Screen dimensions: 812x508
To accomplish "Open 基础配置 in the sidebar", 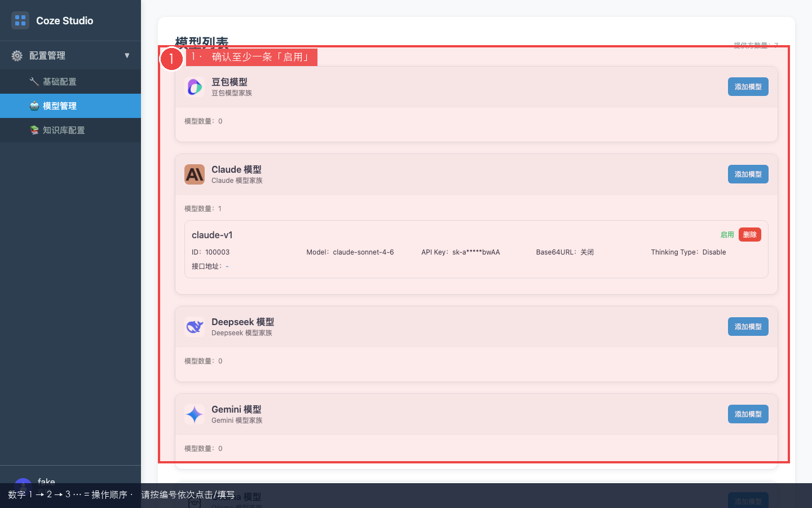I will pyautogui.click(x=70, y=81).
